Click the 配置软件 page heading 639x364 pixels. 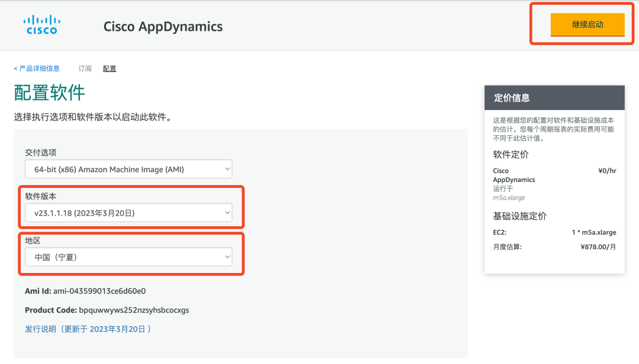(x=49, y=93)
